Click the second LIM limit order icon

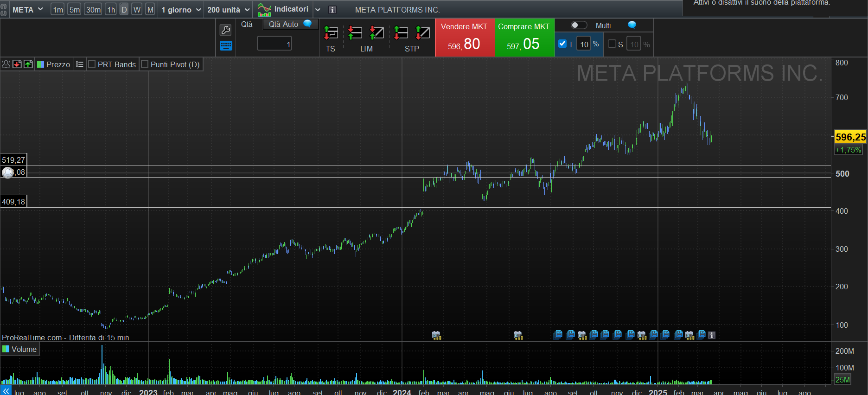[377, 33]
